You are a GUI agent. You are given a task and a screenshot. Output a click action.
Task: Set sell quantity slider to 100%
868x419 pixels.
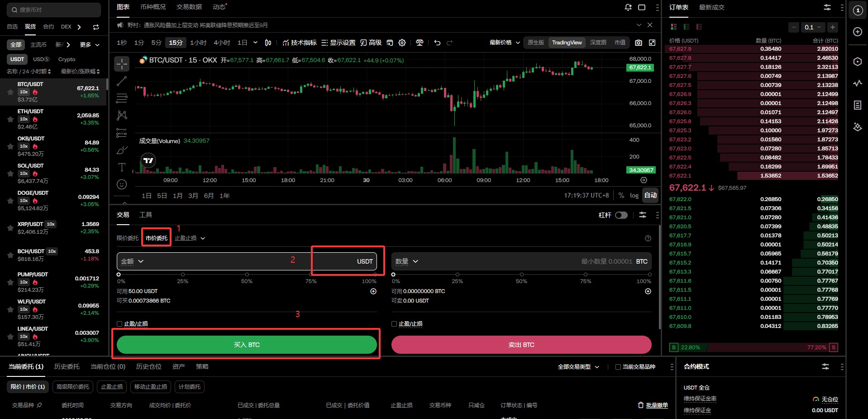tap(650, 275)
